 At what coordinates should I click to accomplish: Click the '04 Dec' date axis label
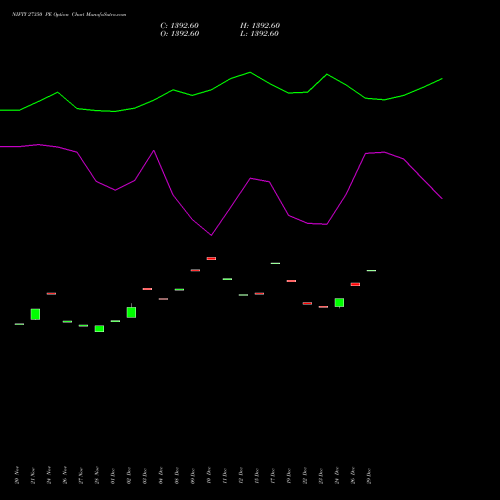[x=161, y=475]
